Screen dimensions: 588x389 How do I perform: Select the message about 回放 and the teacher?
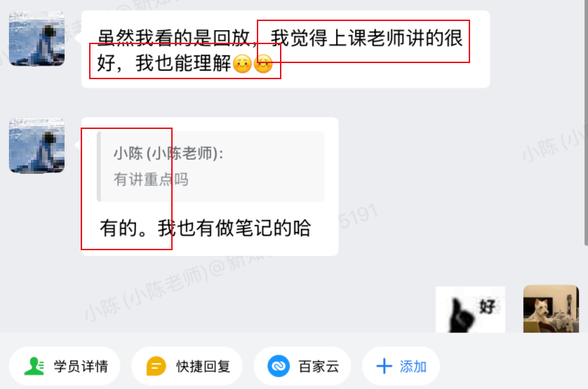click(x=286, y=49)
